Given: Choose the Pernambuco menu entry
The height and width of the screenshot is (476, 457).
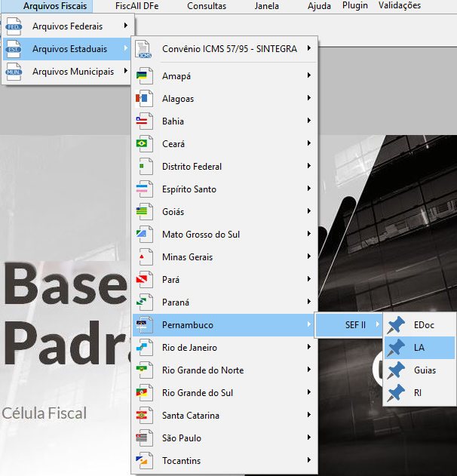Looking at the screenshot, I should (224, 325).
